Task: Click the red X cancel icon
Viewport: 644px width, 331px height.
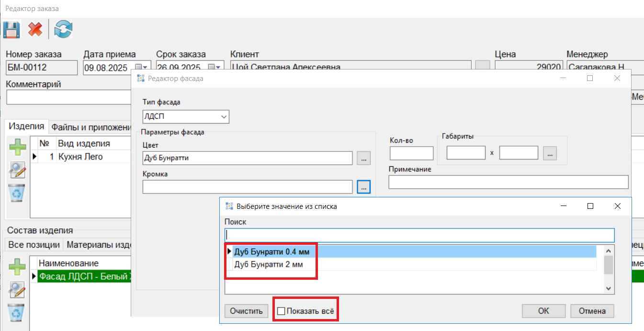Action: [x=35, y=30]
